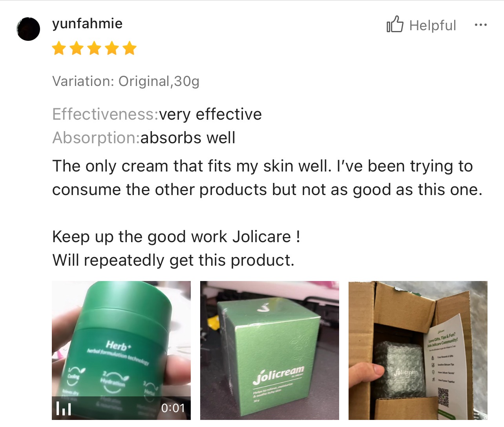Click the Effectiveness: very effective line
The image size is (504, 427).
(x=157, y=114)
